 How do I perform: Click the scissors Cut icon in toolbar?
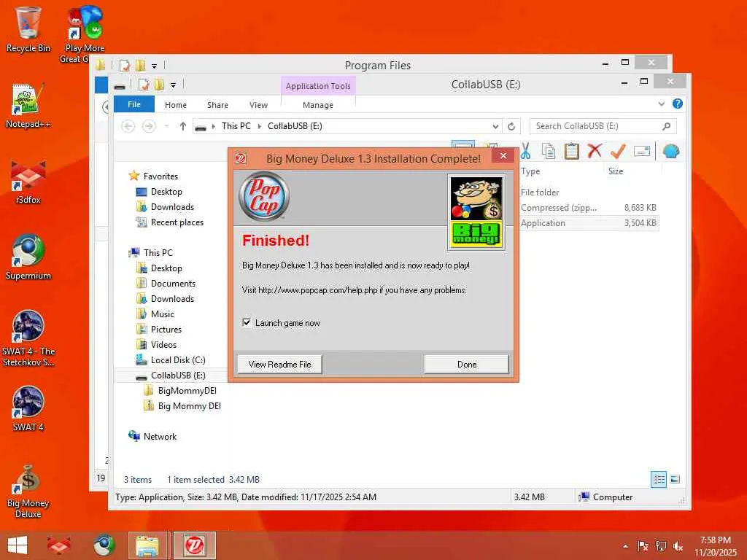tap(525, 151)
